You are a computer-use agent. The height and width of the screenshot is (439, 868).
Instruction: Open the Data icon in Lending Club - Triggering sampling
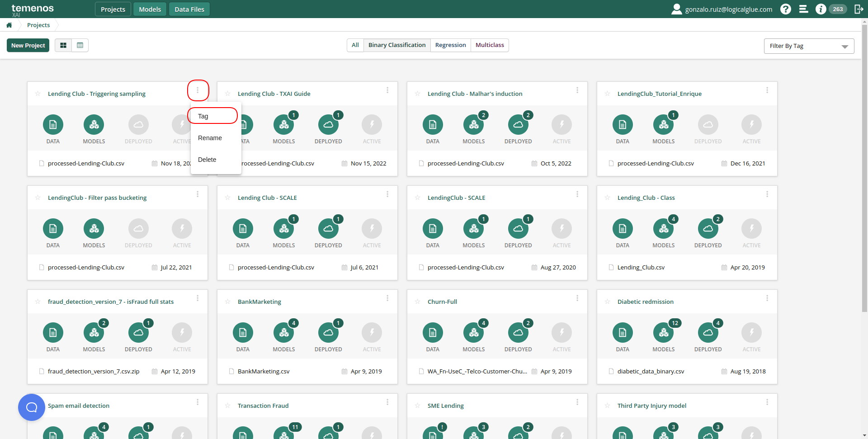pyautogui.click(x=53, y=125)
